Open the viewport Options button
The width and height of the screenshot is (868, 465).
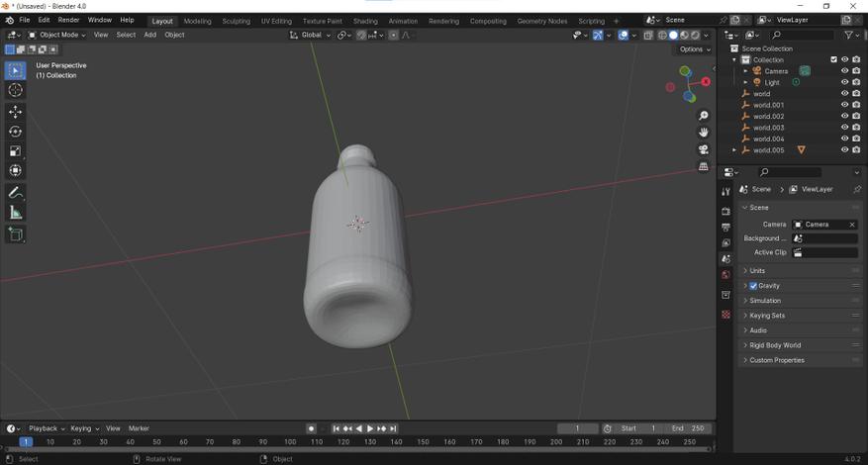(694, 49)
